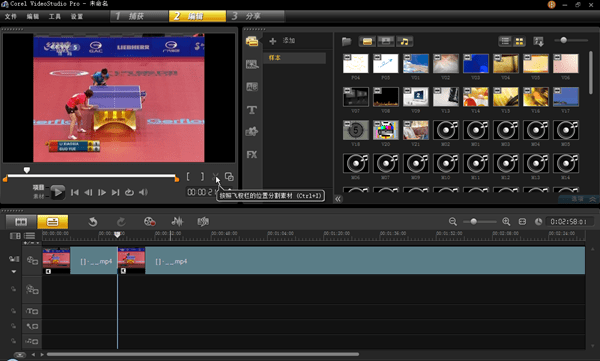Open the FX filter library panel
Screen dimensions: 600x361
[x=252, y=154]
